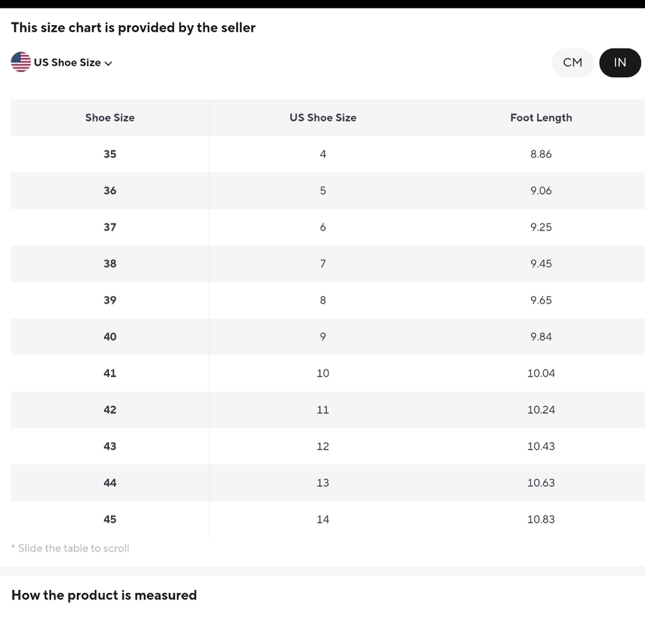Click 'How the product is measured' heading
The width and height of the screenshot is (645, 644).
click(x=104, y=595)
